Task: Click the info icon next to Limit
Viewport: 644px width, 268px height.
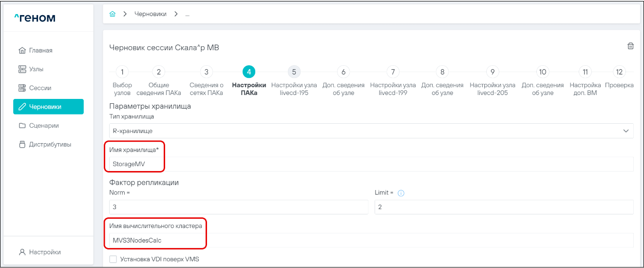Action: pyautogui.click(x=401, y=193)
